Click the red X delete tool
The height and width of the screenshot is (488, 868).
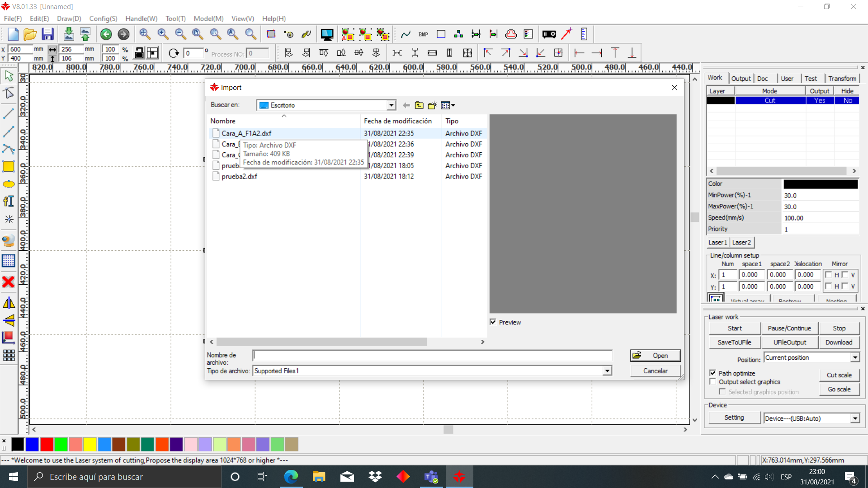[x=8, y=282]
